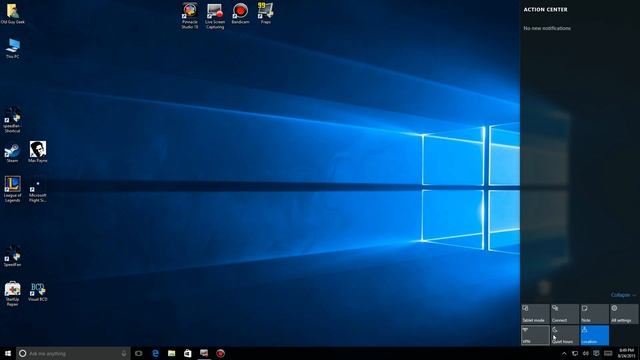The image size is (640, 360).
Task: Show hidden system tray icons
Action: tap(564, 353)
